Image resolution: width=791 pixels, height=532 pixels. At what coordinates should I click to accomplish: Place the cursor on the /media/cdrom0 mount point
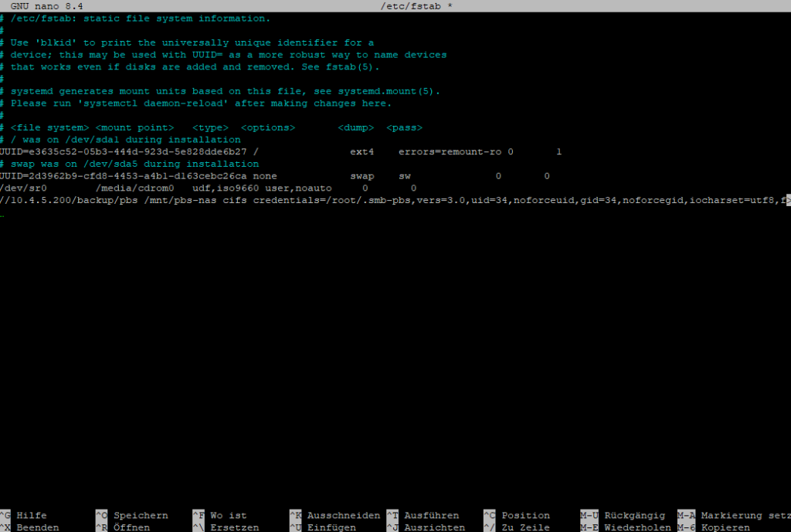coord(134,188)
